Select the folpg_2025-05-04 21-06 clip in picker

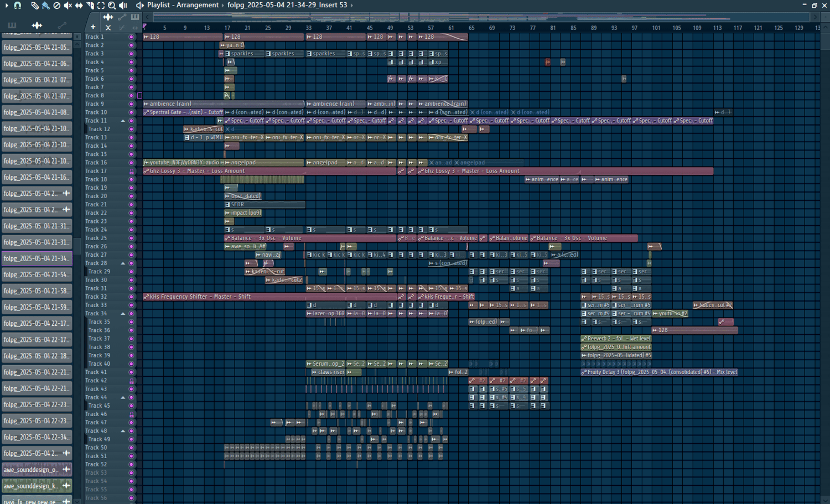37,64
